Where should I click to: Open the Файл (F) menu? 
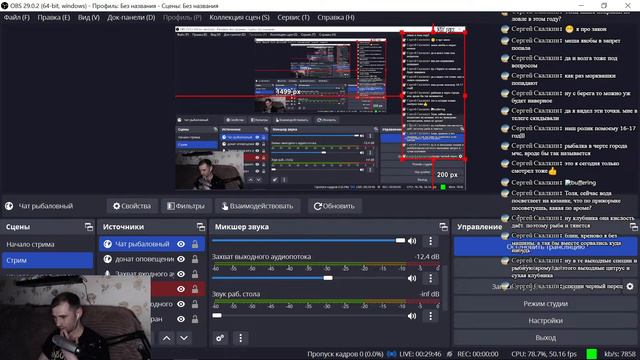click(x=17, y=18)
